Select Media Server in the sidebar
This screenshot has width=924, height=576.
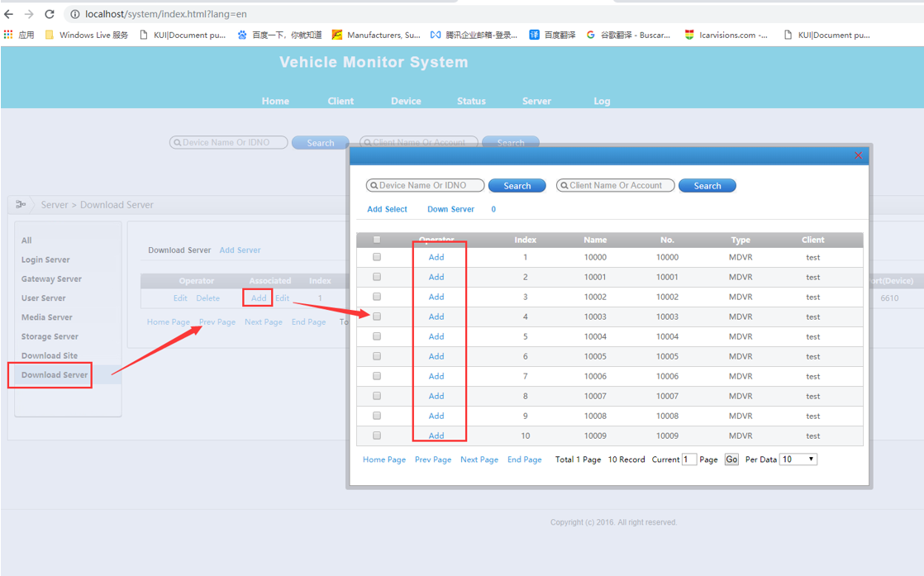tap(46, 317)
